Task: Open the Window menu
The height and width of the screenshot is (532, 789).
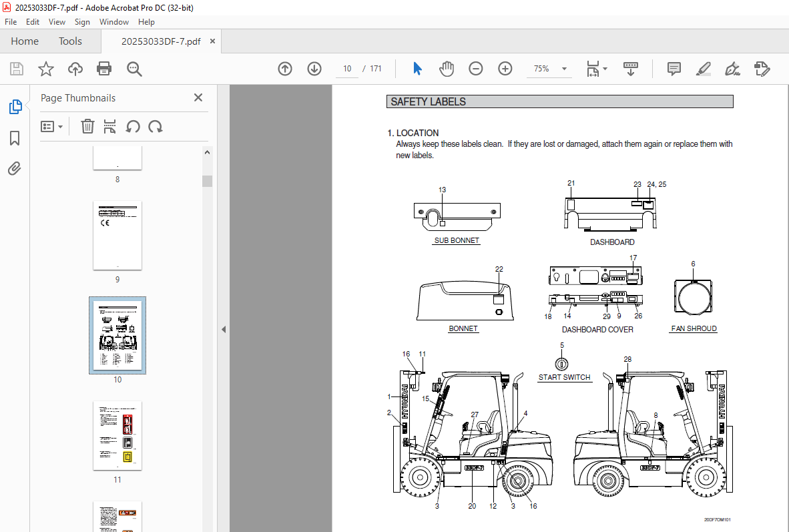Action: tap(113, 21)
